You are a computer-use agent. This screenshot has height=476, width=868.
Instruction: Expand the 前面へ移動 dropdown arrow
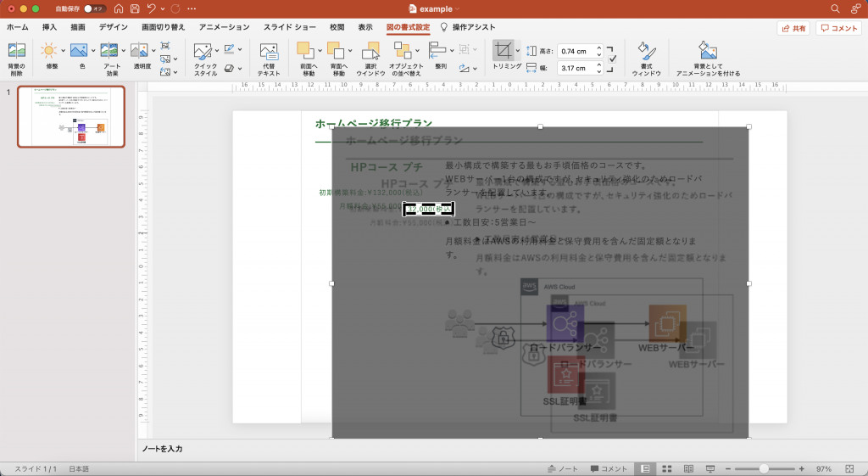pyautogui.click(x=320, y=51)
